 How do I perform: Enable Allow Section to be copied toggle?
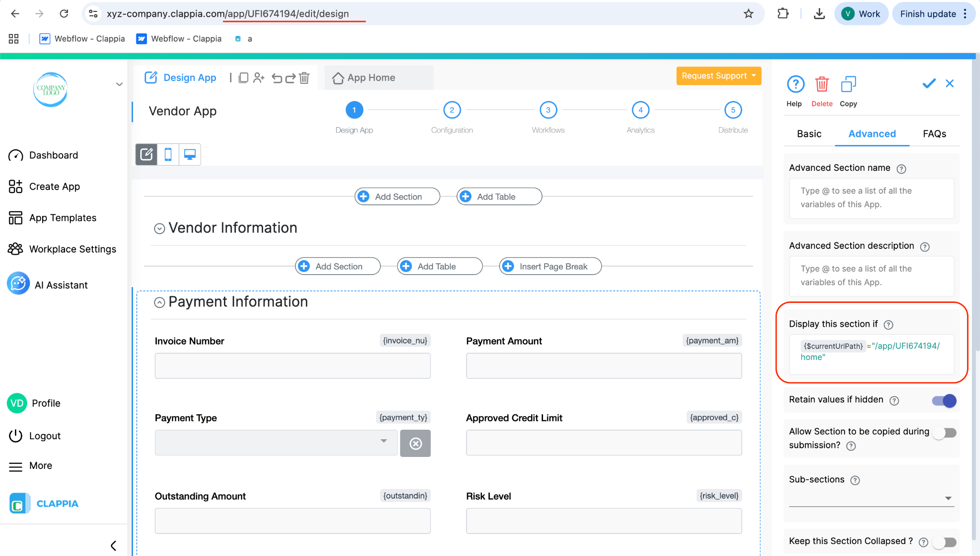pos(944,433)
